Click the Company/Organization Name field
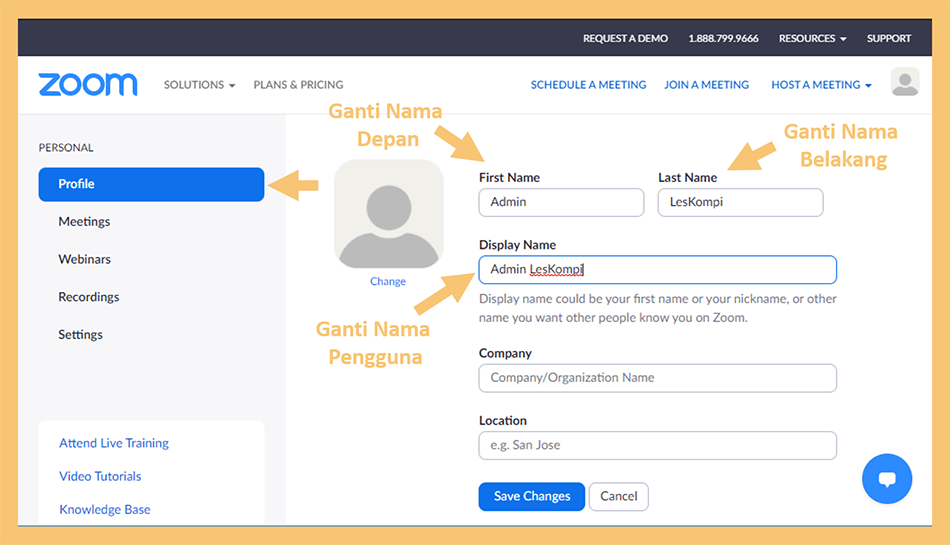 [657, 378]
